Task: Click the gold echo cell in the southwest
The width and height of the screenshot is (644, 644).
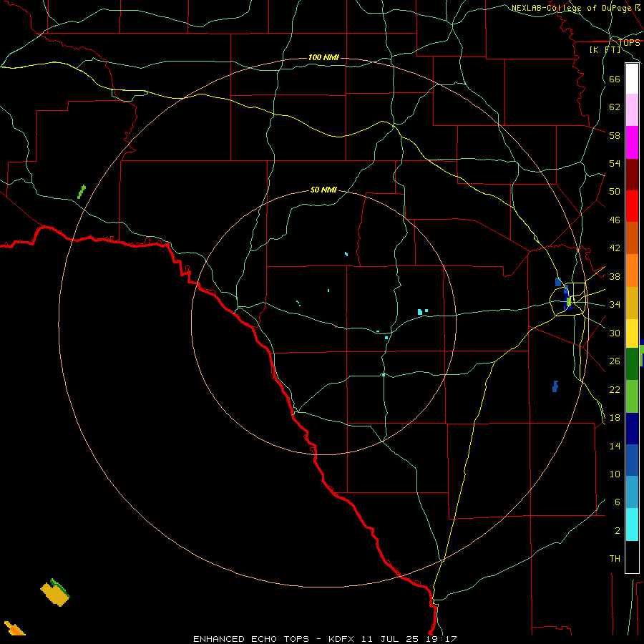Action: 54,593
